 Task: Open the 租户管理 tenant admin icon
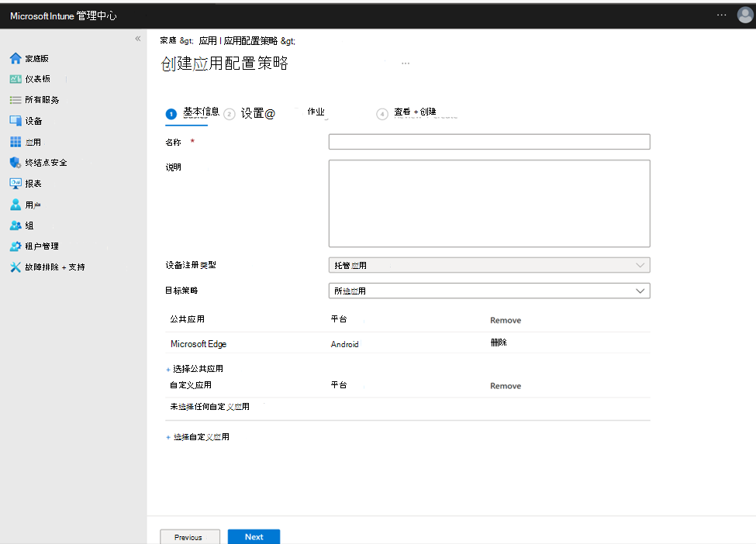(16, 246)
